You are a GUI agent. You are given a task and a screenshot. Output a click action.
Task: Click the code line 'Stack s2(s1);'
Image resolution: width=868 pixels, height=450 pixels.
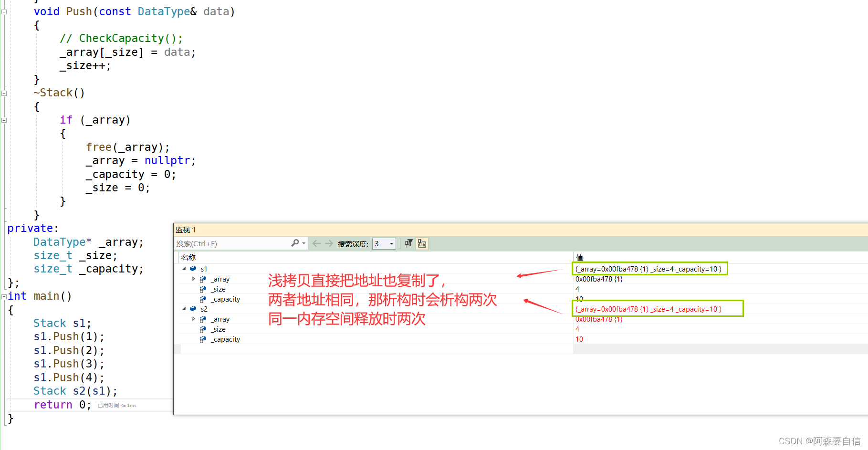tap(75, 391)
